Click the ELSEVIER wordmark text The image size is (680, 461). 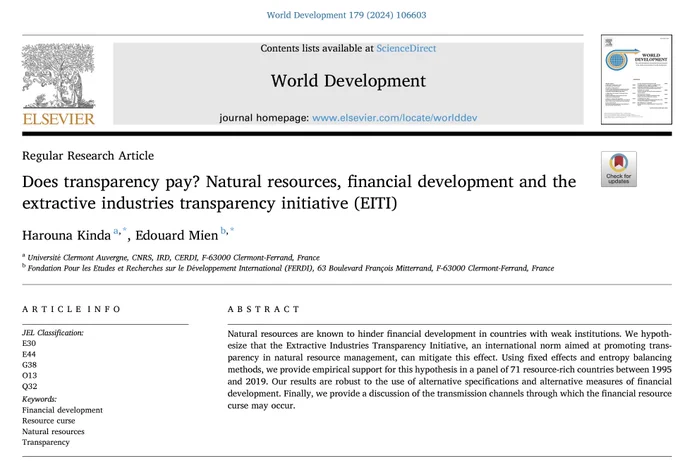click(59, 119)
